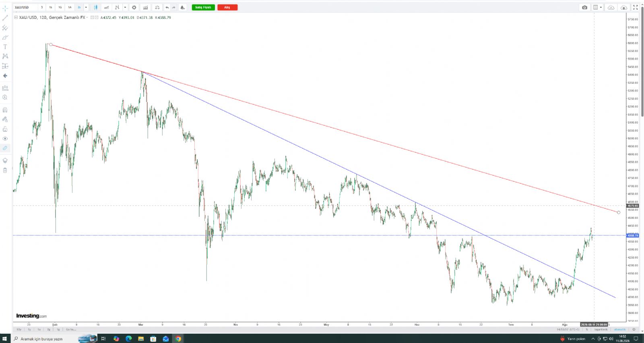Screen dimensions: 644x343
Task: Open the indicators chart icon
Action: [145, 7]
